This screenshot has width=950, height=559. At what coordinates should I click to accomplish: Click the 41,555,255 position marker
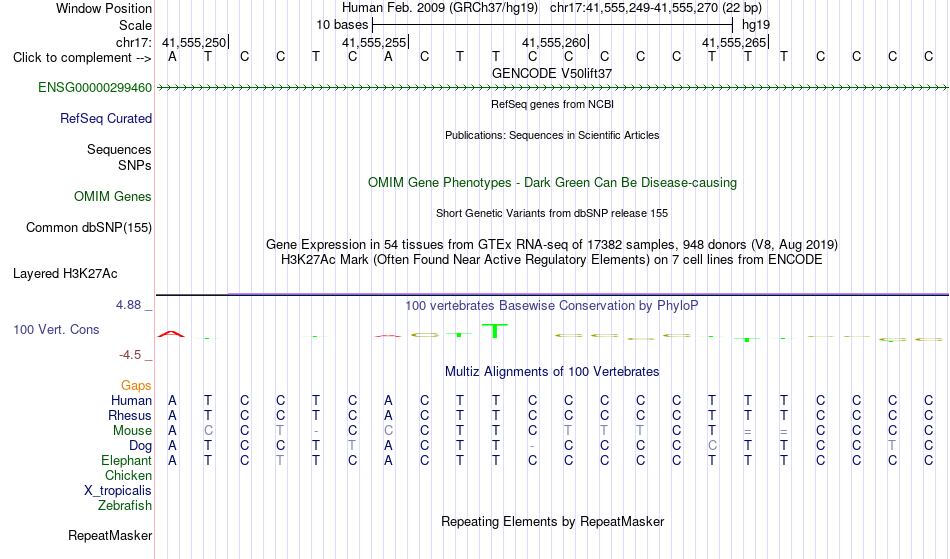point(375,43)
